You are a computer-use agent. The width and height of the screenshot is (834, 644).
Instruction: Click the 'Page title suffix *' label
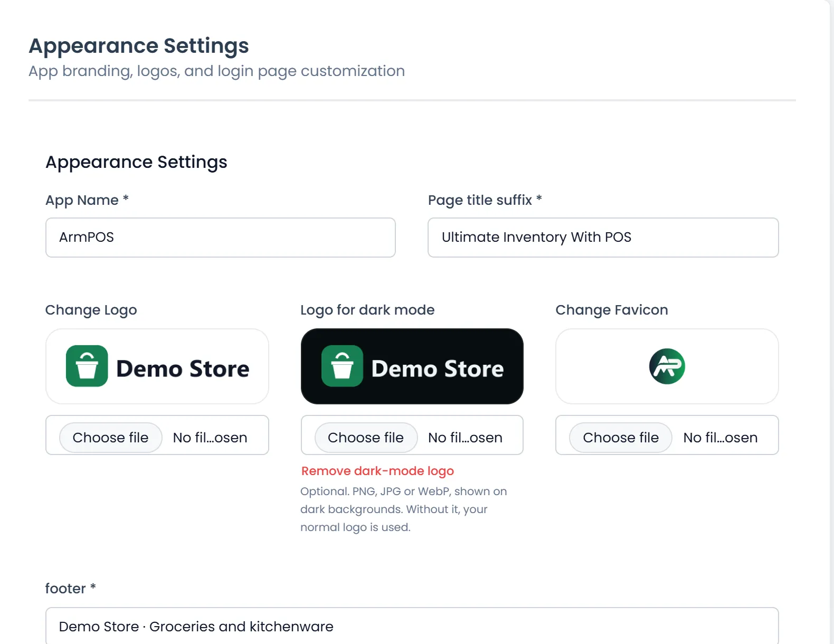coord(485,200)
